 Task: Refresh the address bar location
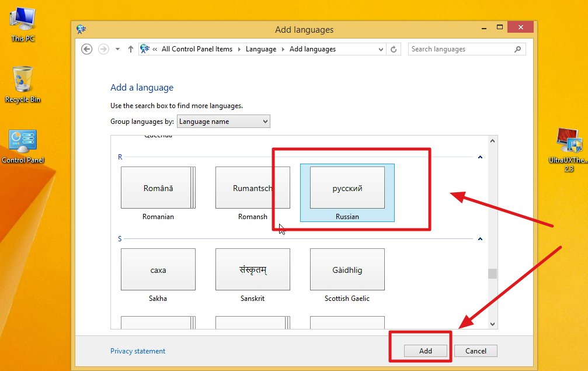pyautogui.click(x=394, y=49)
